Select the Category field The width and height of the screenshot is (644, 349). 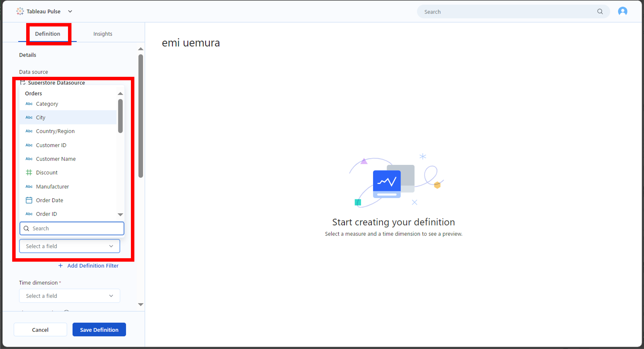point(68,104)
